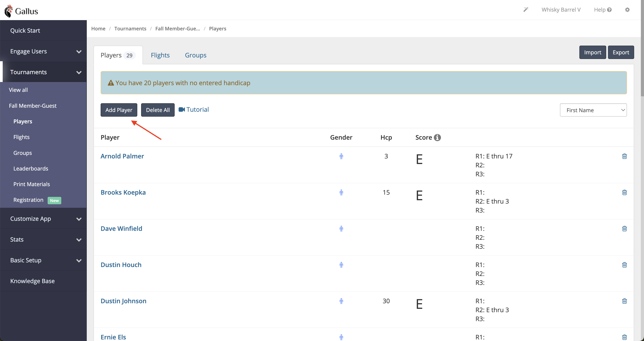Open Registration in sidebar
The width and height of the screenshot is (644, 341).
click(28, 200)
